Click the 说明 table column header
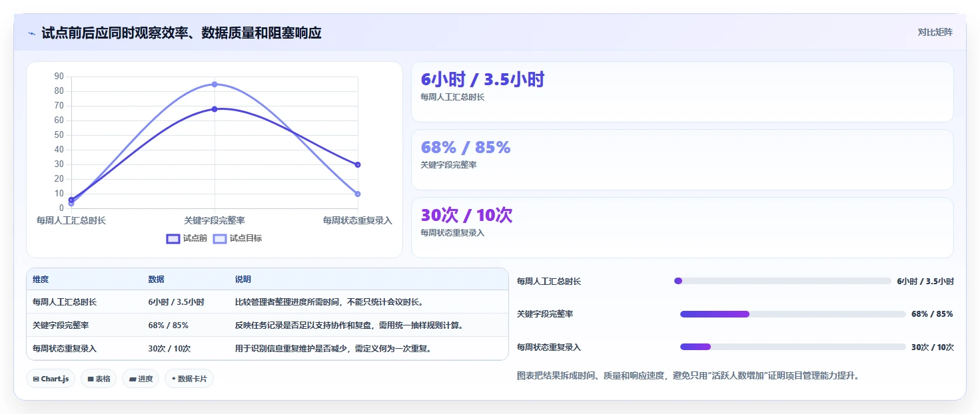The image size is (980, 414). coord(243,280)
